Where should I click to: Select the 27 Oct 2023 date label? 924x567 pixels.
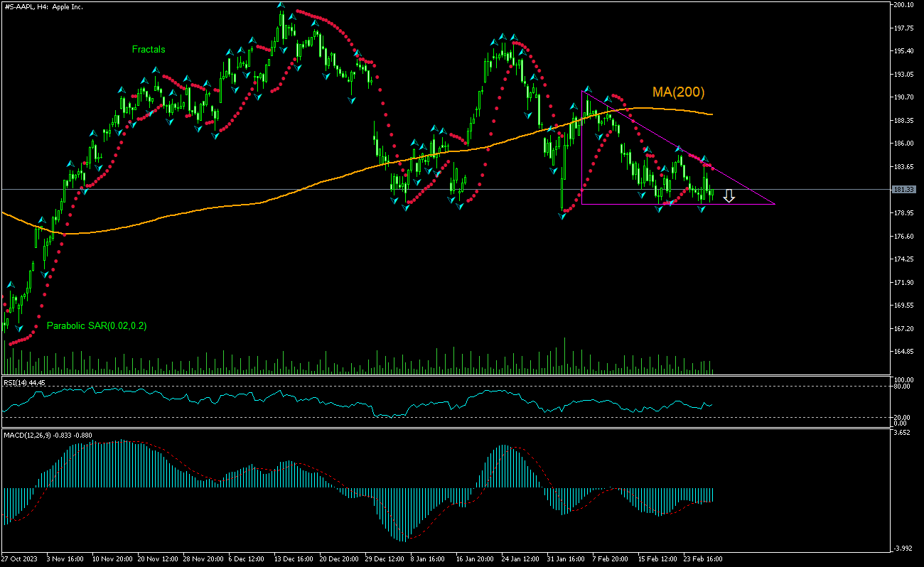click(x=20, y=559)
